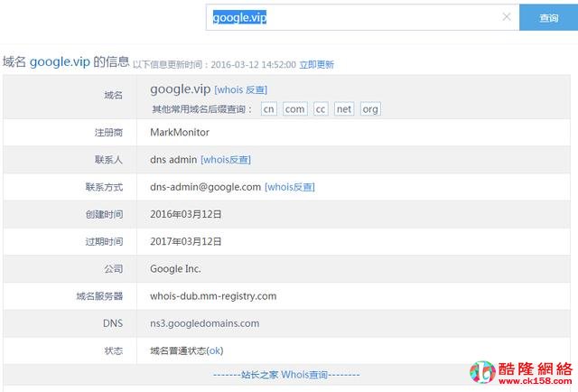The height and width of the screenshot is (392, 578).
Task: Select the cn domain suffix
Action: click(269, 109)
